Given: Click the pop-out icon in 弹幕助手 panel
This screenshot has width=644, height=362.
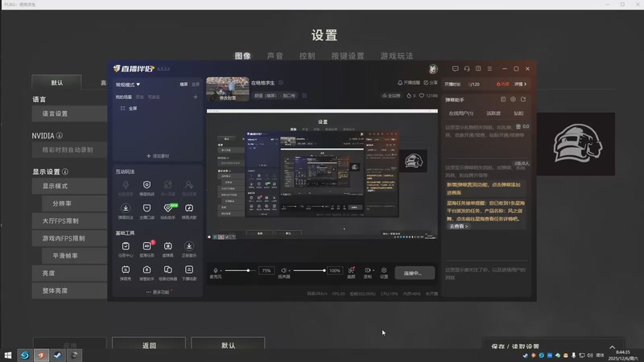Looking at the screenshot, I should coord(523,99).
